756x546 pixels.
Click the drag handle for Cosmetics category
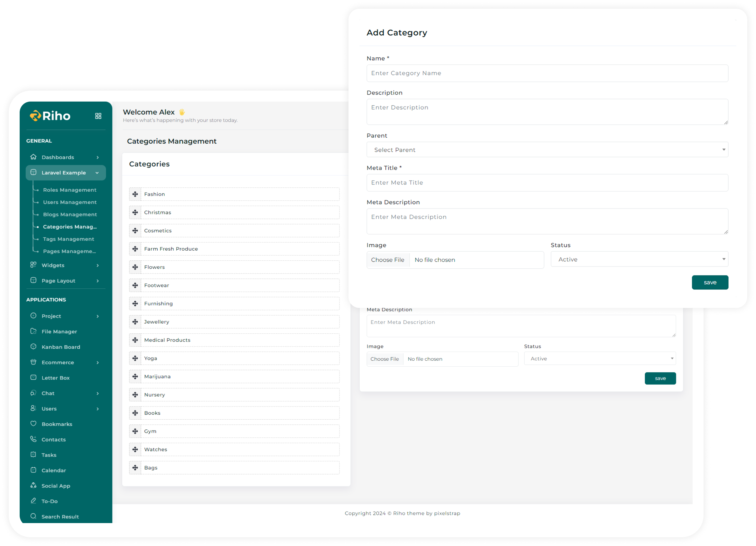point(135,230)
